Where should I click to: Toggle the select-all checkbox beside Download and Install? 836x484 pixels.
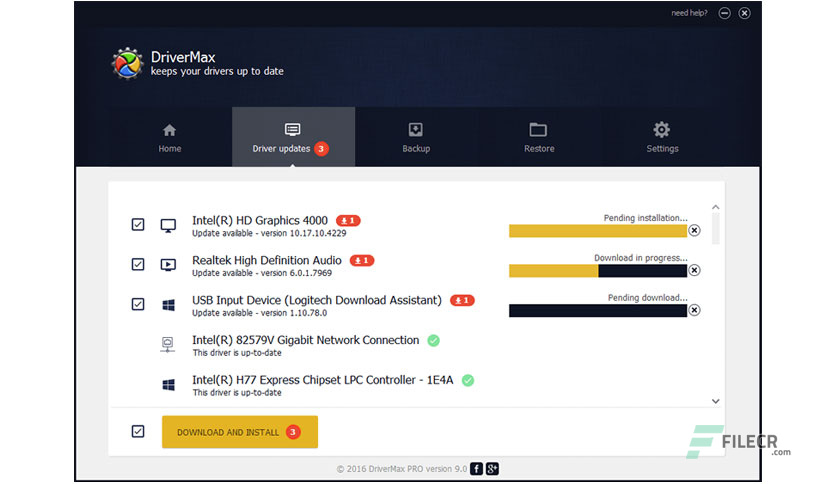tap(138, 431)
